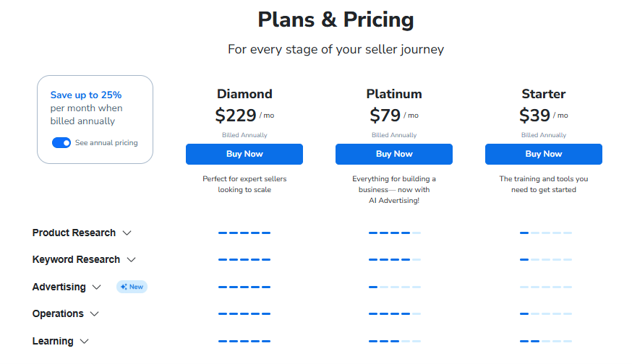This screenshot has width=632, height=364.
Task: Click Diamond's Operations level bar
Action: pos(244,314)
